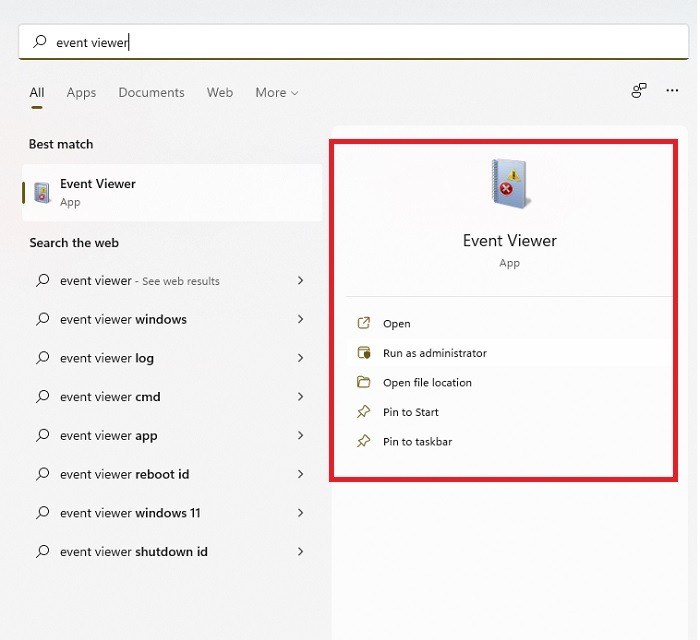Expand the More dropdown

click(x=276, y=92)
